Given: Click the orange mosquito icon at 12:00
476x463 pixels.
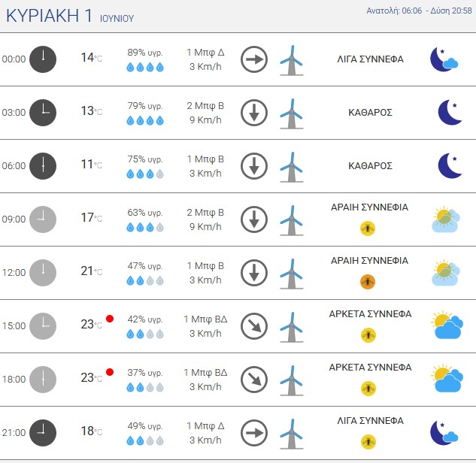Looking at the screenshot, I should click(x=368, y=282).
